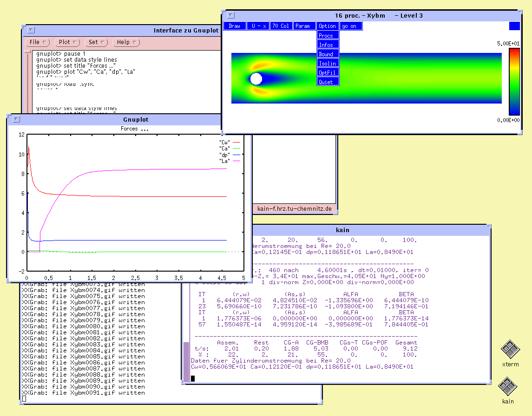Open window menu of Interface zu Gnuplot

(31, 31)
